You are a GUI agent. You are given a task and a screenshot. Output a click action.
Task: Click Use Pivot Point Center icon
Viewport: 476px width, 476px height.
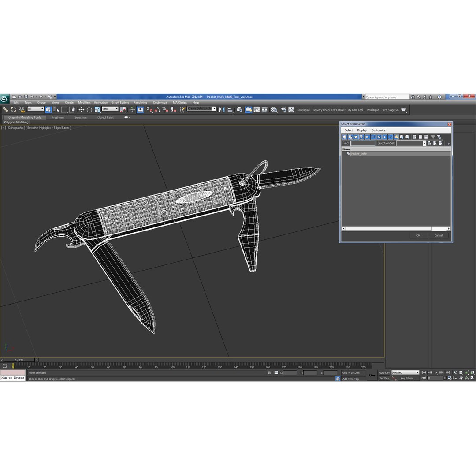click(x=123, y=110)
